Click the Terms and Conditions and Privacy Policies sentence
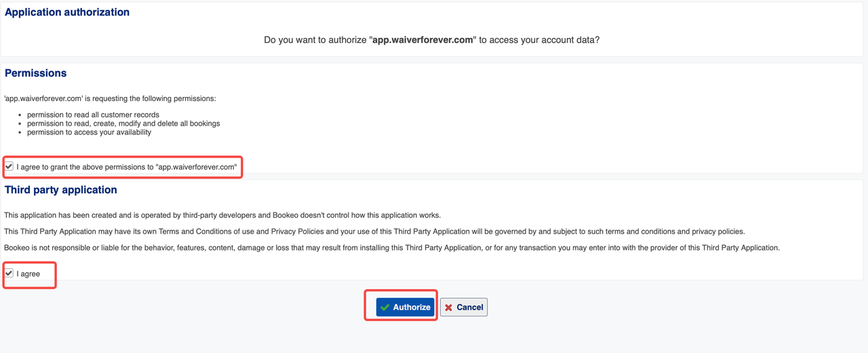This screenshot has height=353, width=868. [x=374, y=231]
